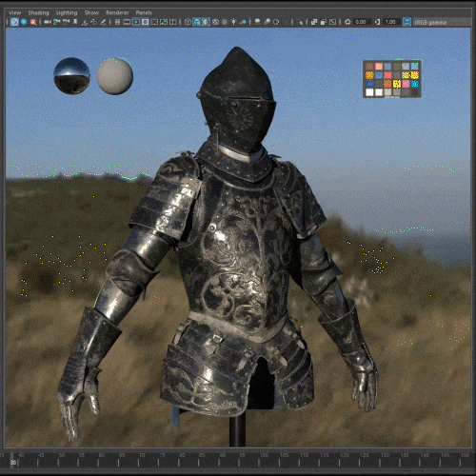Toggle the Field Chart display
Screen dimensions: 476x476
click(154, 22)
